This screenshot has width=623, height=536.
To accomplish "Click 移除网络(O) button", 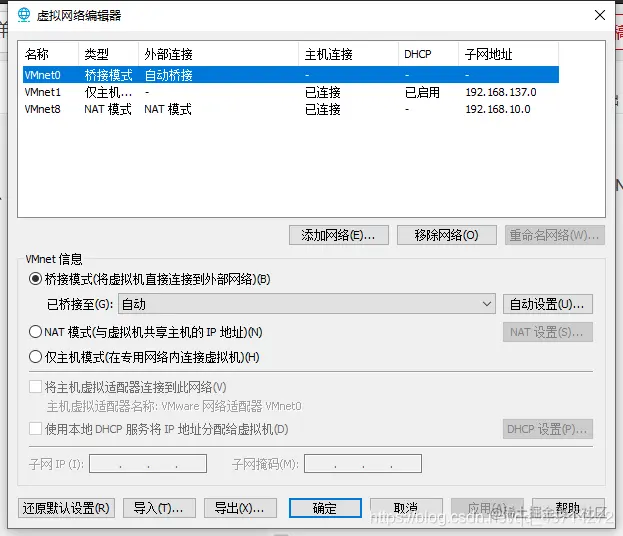I will (447, 235).
